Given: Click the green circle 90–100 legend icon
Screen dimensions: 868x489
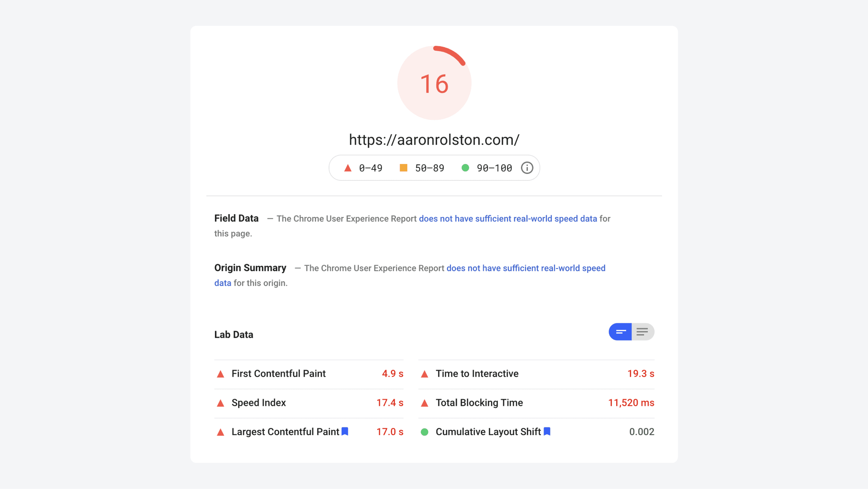Looking at the screenshot, I should coord(465,168).
